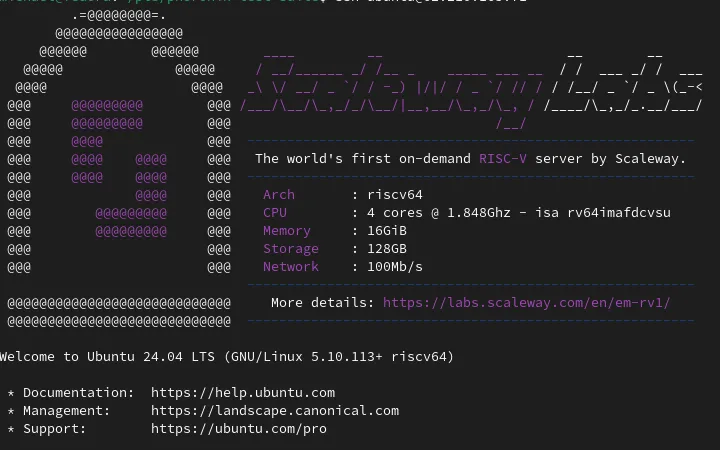
Task: Click the 'Memory' label
Action: pyautogui.click(x=287, y=231)
